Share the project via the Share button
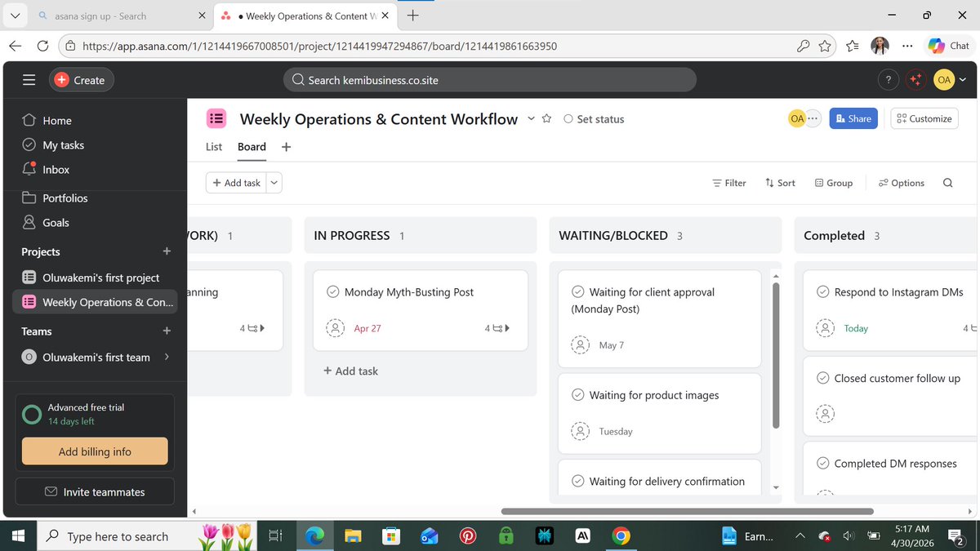 click(853, 118)
